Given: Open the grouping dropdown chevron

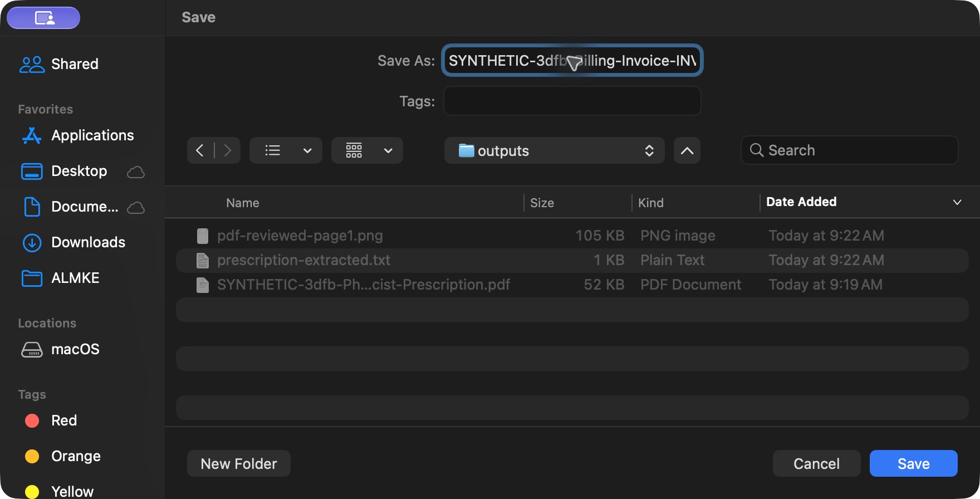Looking at the screenshot, I should point(389,150).
